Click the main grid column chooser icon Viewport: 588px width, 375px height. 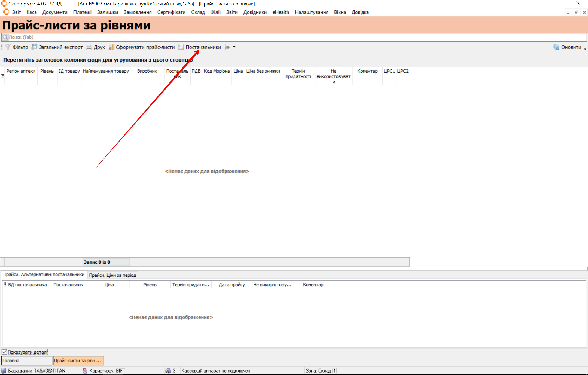pos(2,76)
